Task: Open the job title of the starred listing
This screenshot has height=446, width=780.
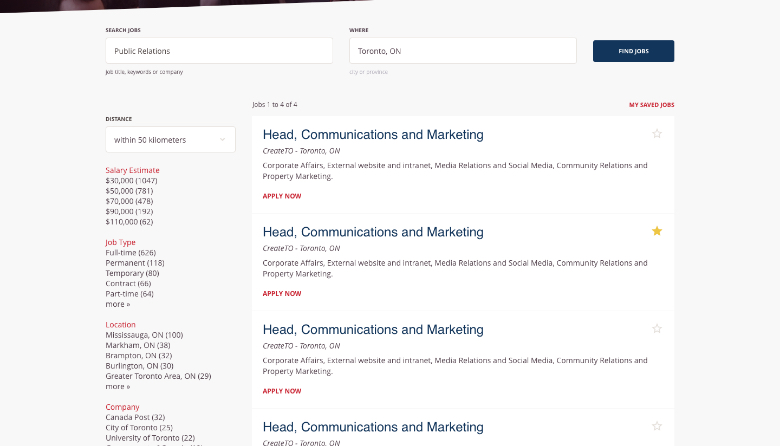Action: (373, 232)
